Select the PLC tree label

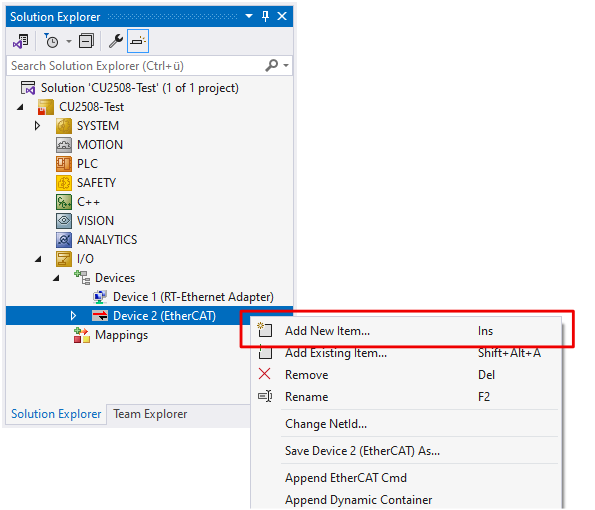tap(87, 164)
